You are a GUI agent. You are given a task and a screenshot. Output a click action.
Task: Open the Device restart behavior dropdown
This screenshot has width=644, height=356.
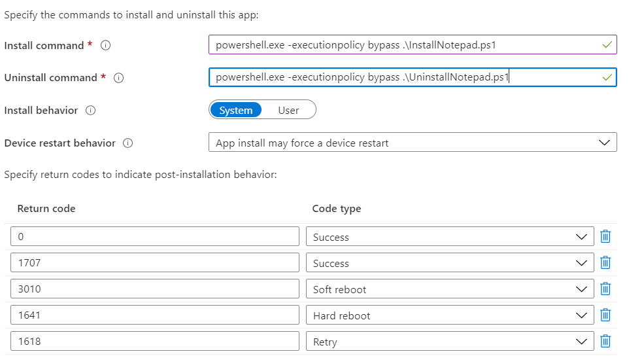tap(412, 143)
